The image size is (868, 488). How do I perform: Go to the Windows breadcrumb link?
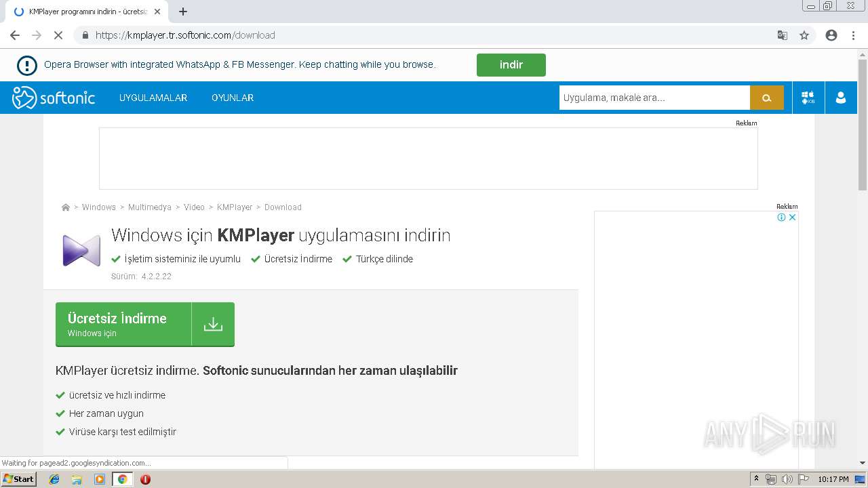(x=99, y=207)
